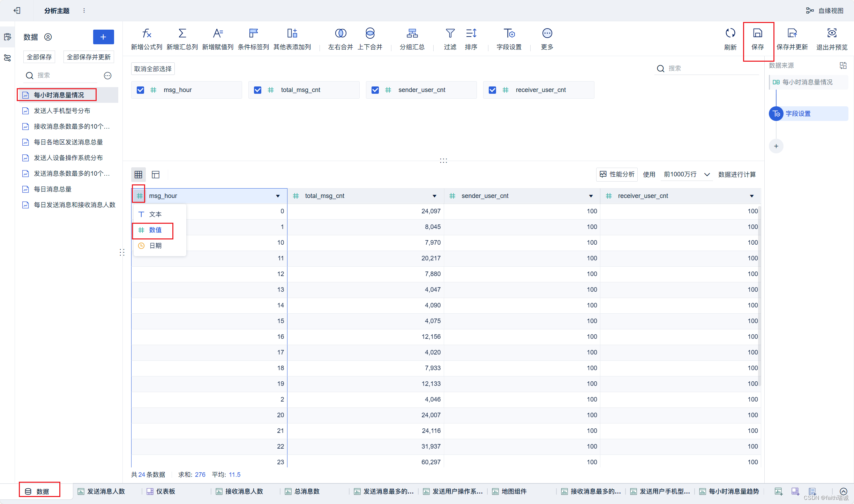Click the 过滤 filter funnel icon
The image size is (854, 504).
450,33
